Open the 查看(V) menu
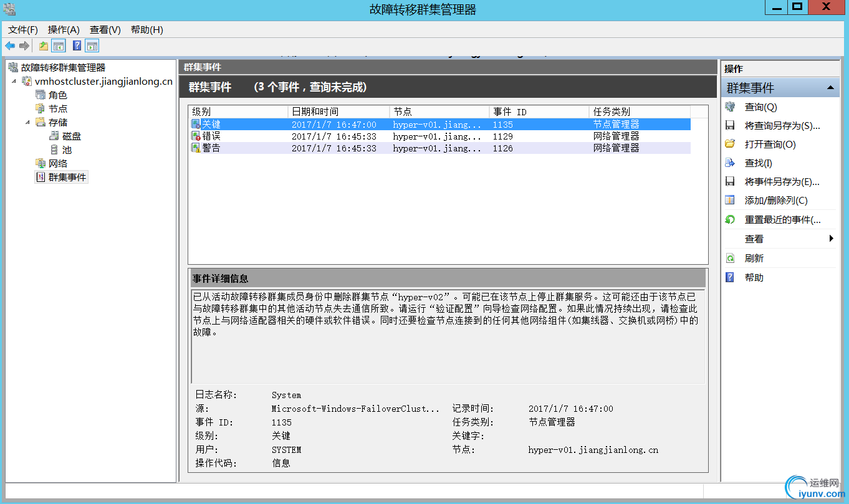Image resolution: width=849 pixels, height=504 pixels. (105, 29)
